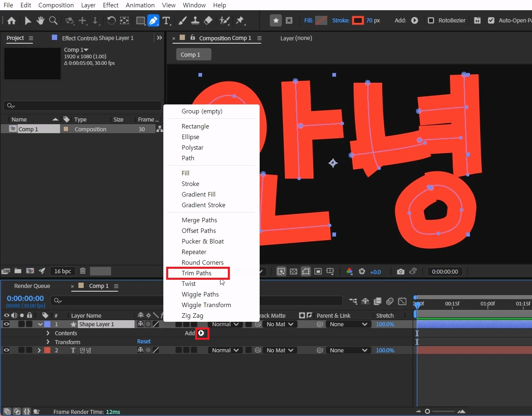Enable motion blur icon in timeline header
This screenshot has width=532, height=416.
pos(390,301)
